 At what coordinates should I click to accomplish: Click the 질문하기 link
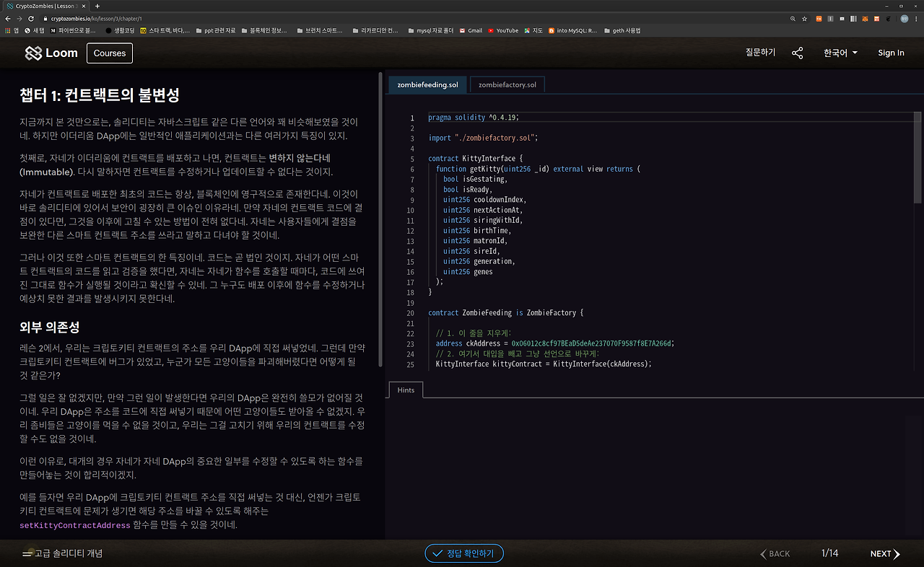[760, 53]
